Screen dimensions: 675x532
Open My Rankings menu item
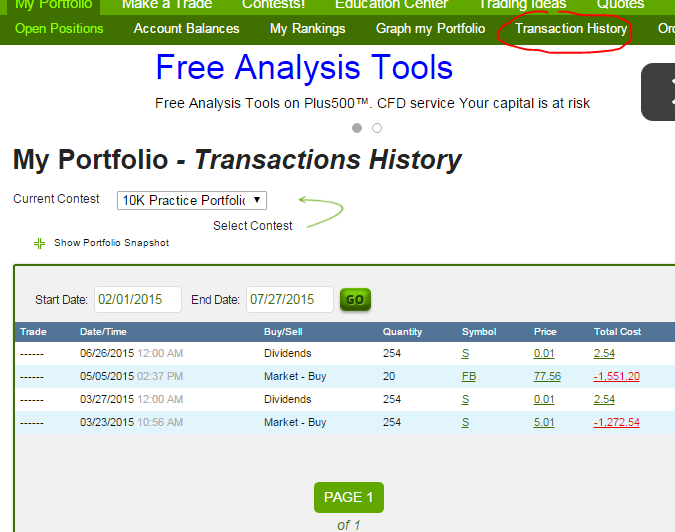[308, 29]
